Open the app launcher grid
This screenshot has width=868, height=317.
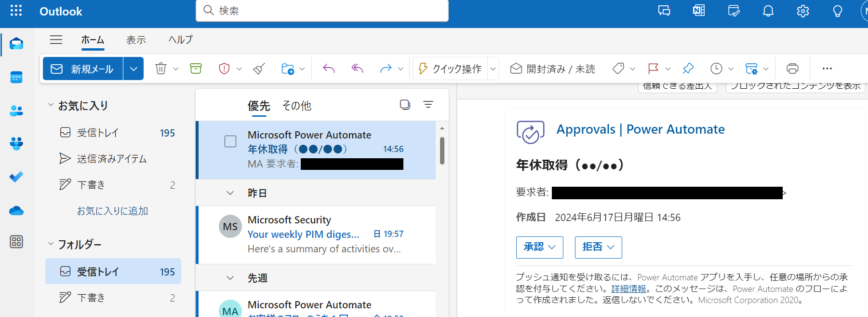pyautogui.click(x=16, y=11)
